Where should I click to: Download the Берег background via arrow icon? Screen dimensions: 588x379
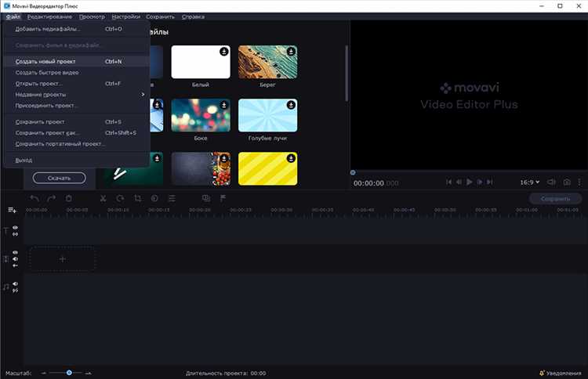click(x=291, y=52)
